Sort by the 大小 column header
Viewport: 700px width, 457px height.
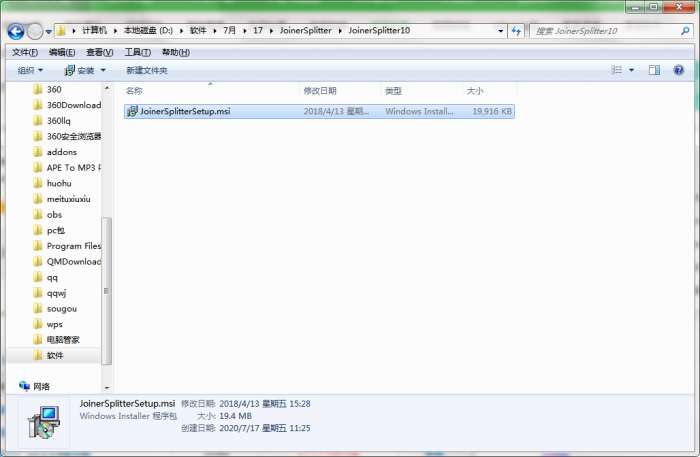tap(475, 91)
